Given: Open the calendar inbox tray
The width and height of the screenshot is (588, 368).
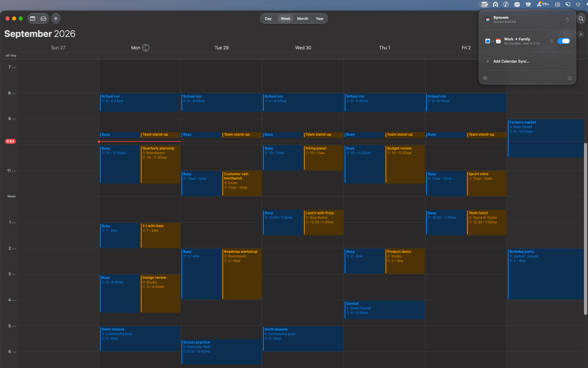Looking at the screenshot, I should tap(44, 18).
